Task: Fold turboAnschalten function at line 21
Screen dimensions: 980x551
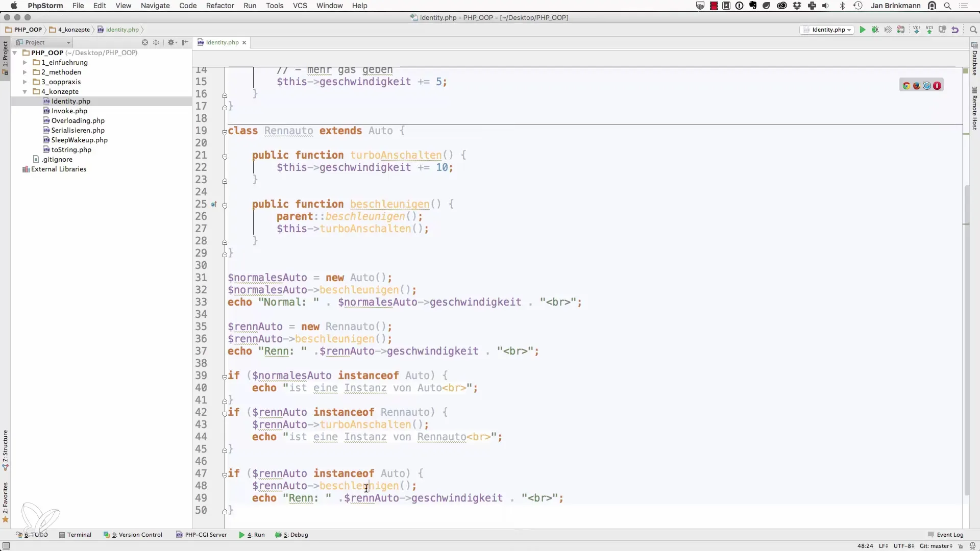Action: coord(225,157)
